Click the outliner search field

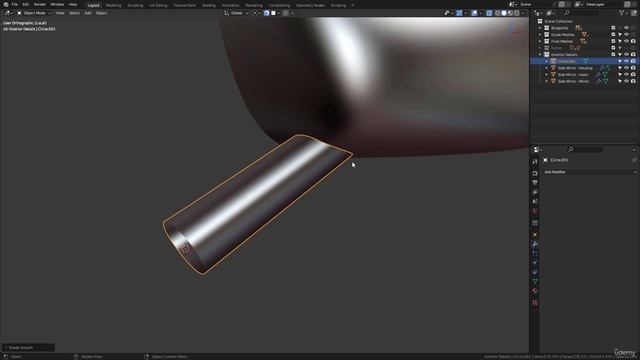(580, 13)
